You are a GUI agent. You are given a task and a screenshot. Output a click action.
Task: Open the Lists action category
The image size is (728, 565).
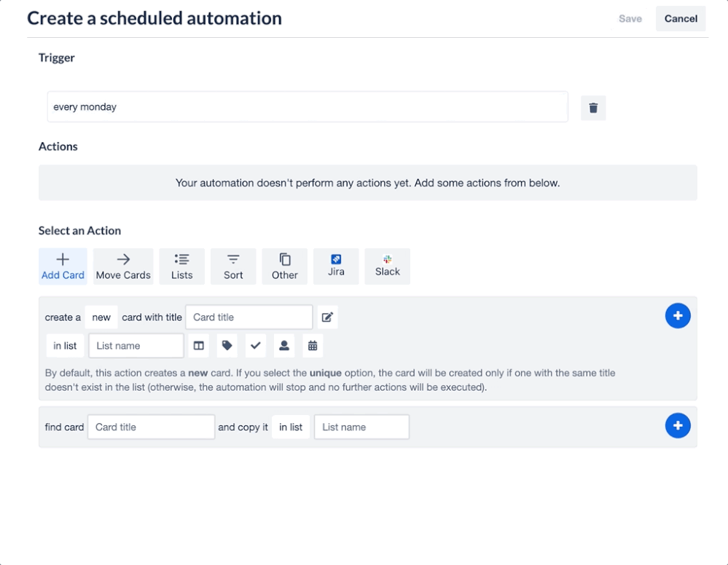(x=181, y=266)
